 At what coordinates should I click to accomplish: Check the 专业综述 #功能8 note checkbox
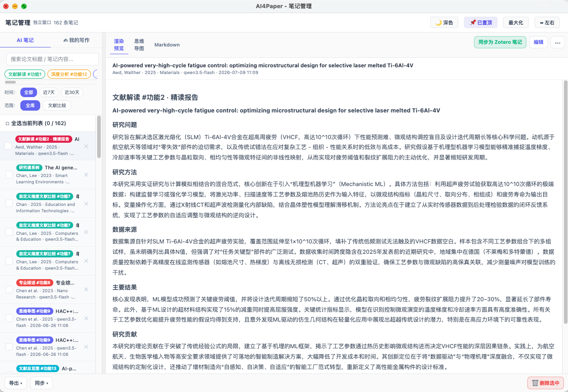click(x=9, y=290)
